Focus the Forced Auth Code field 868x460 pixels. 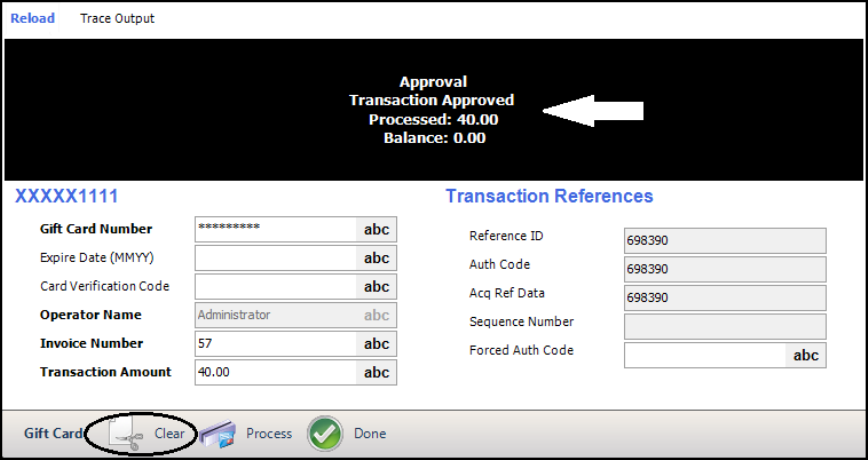(705, 355)
